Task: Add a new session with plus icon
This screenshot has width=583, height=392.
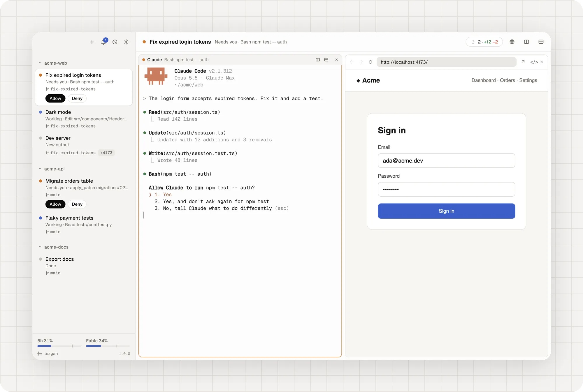Action: (x=92, y=42)
